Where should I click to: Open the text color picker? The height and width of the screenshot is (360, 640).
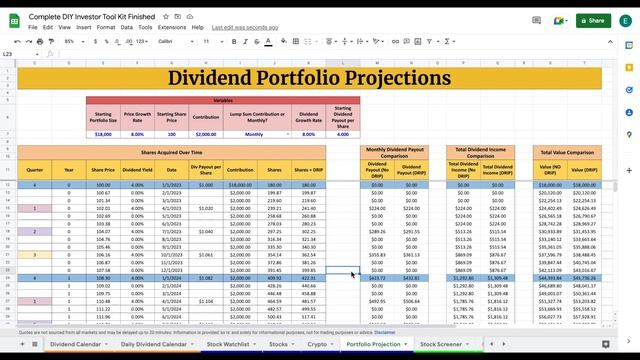(268, 42)
